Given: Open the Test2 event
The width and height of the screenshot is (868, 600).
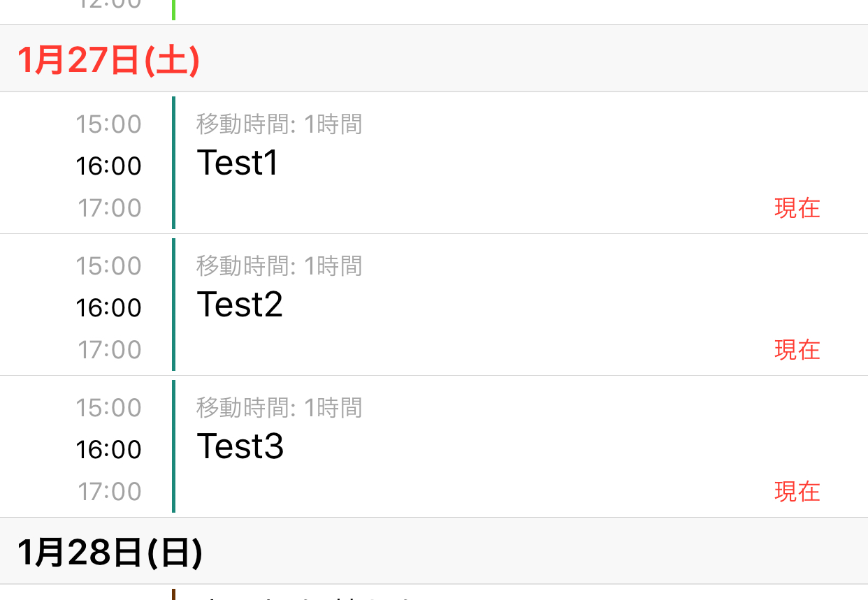Looking at the screenshot, I should [x=240, y=305].
